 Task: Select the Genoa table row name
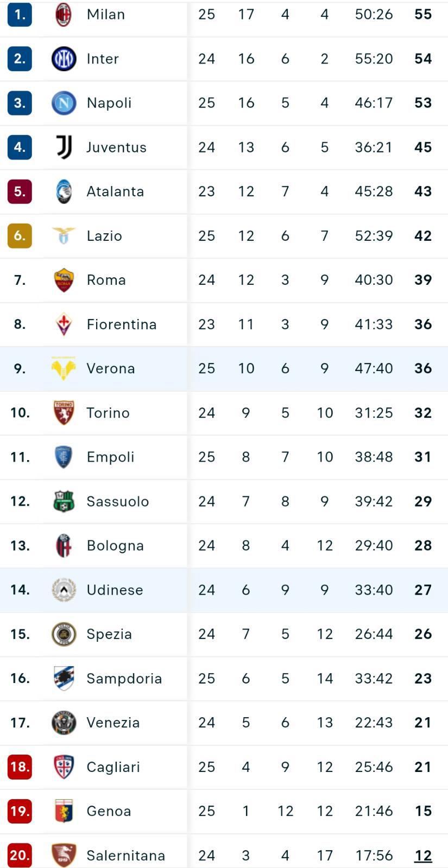tap(109, 811)
